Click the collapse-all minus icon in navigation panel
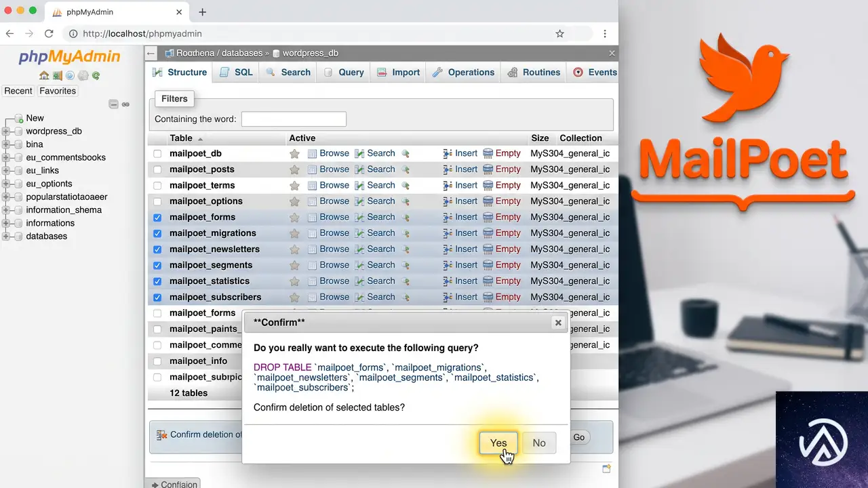Viewport: 868px width, 488px height. pos(114,104)
